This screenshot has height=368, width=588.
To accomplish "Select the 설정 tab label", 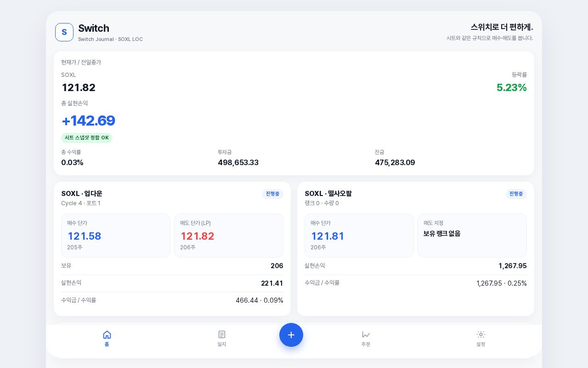I will 481,344.
